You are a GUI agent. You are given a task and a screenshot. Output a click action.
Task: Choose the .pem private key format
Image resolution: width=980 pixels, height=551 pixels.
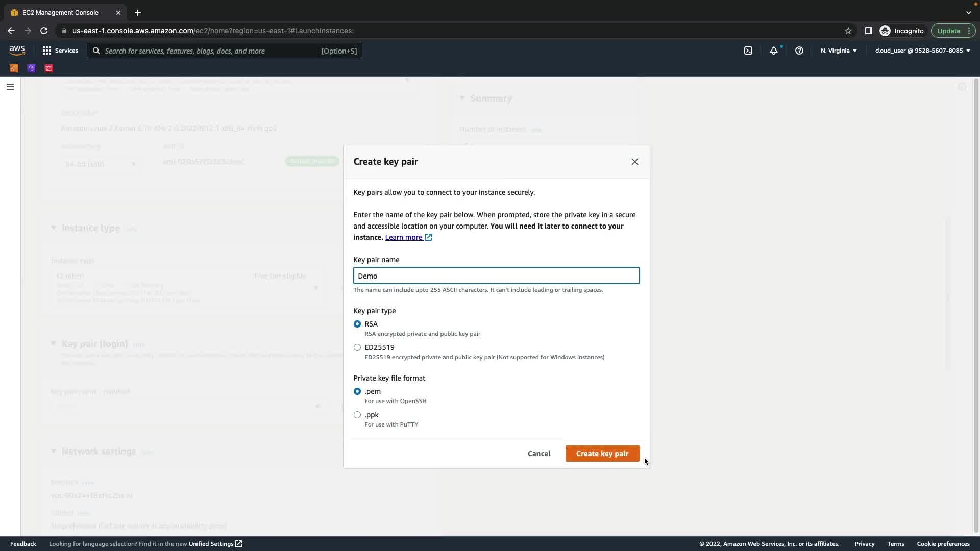click(357, 391)
